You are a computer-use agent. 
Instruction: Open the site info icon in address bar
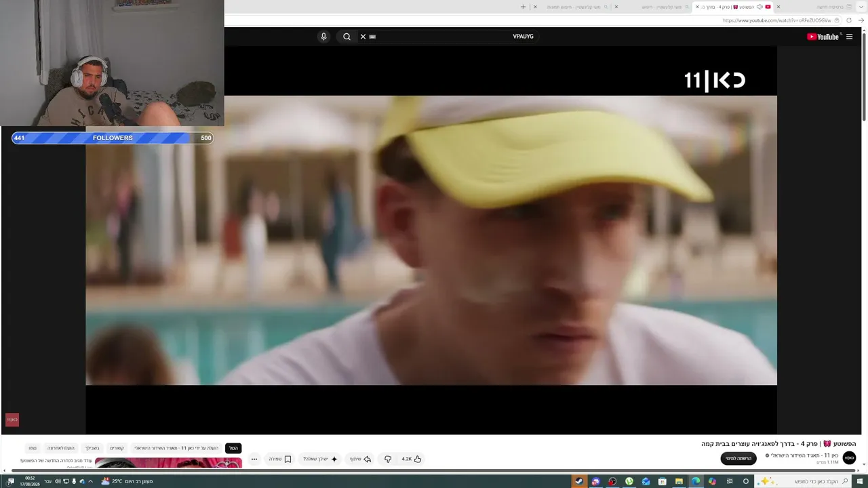[837, 20]
